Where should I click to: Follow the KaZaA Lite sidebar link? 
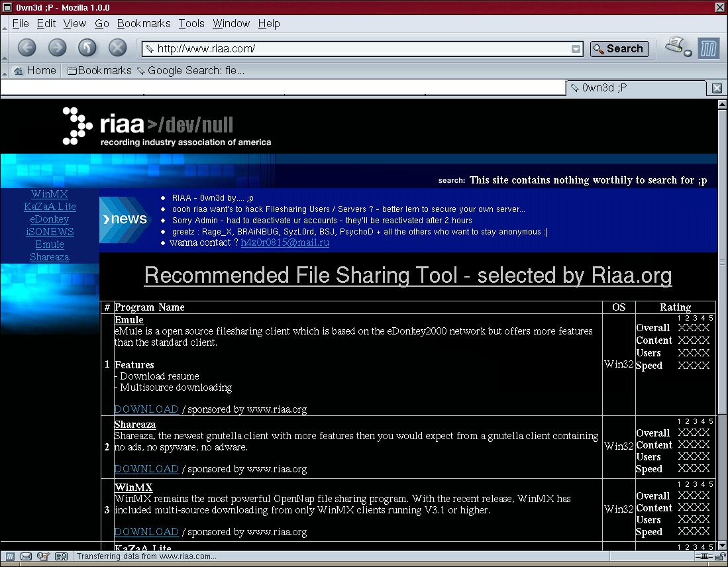(50, 207)
